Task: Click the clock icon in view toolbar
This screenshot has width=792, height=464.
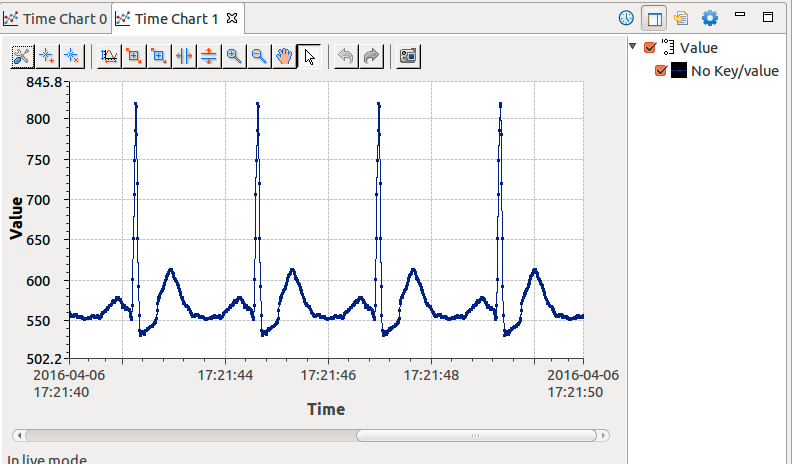Action: (x=626, y=18)
